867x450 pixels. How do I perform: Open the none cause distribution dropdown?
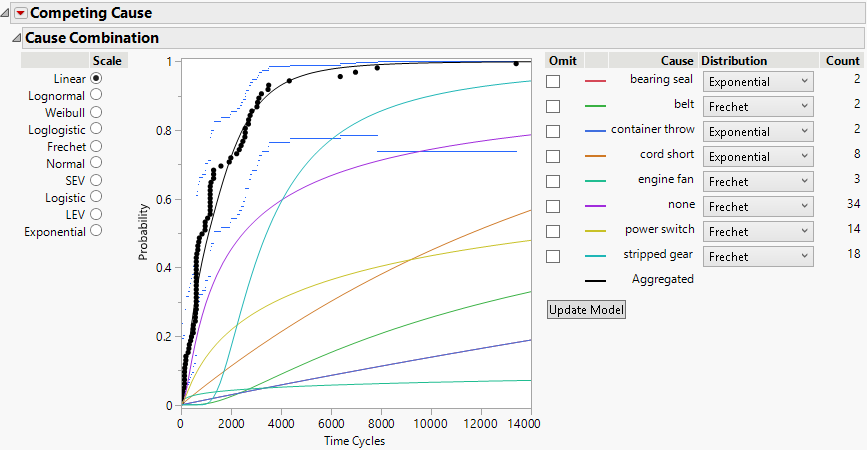[x=757, y=206]
